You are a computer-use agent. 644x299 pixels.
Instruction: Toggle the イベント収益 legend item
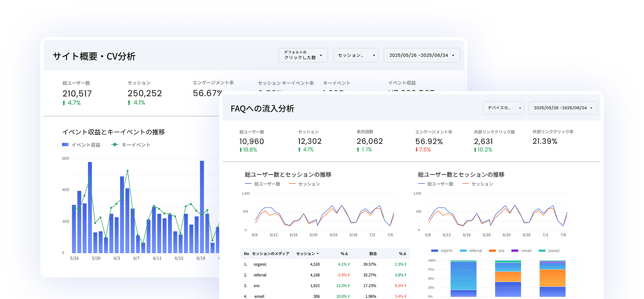(x=81, y=145)
